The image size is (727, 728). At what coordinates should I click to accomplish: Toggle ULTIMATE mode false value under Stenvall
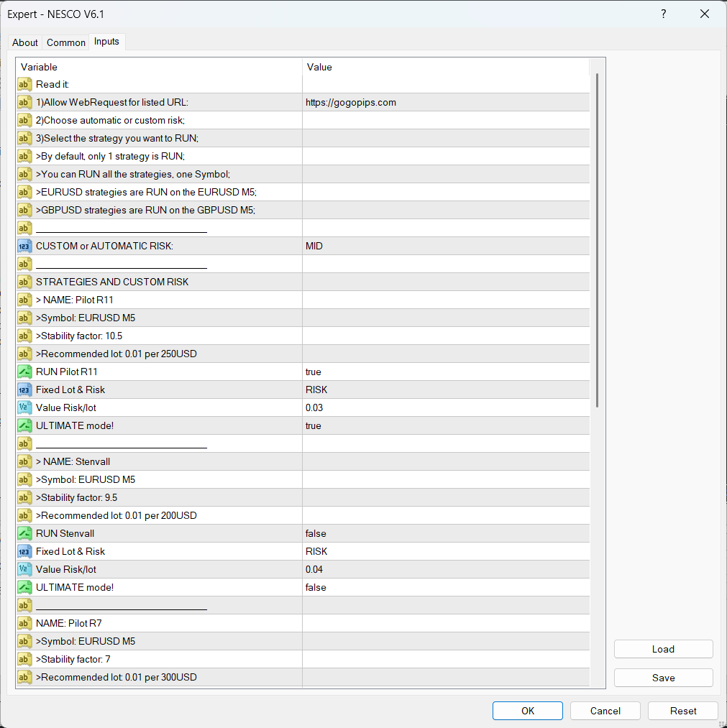pyautogui.click(x=446, y=587)
